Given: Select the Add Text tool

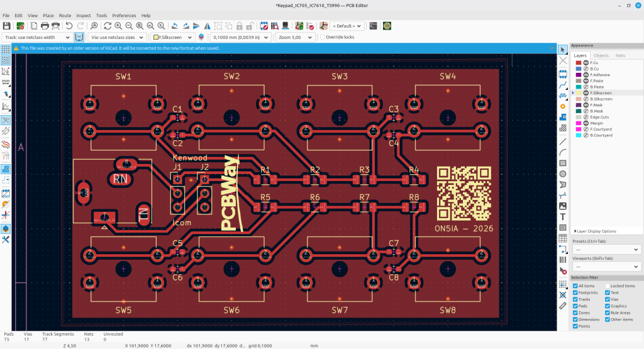Looking at the screenshot, I should click(563, 217).
